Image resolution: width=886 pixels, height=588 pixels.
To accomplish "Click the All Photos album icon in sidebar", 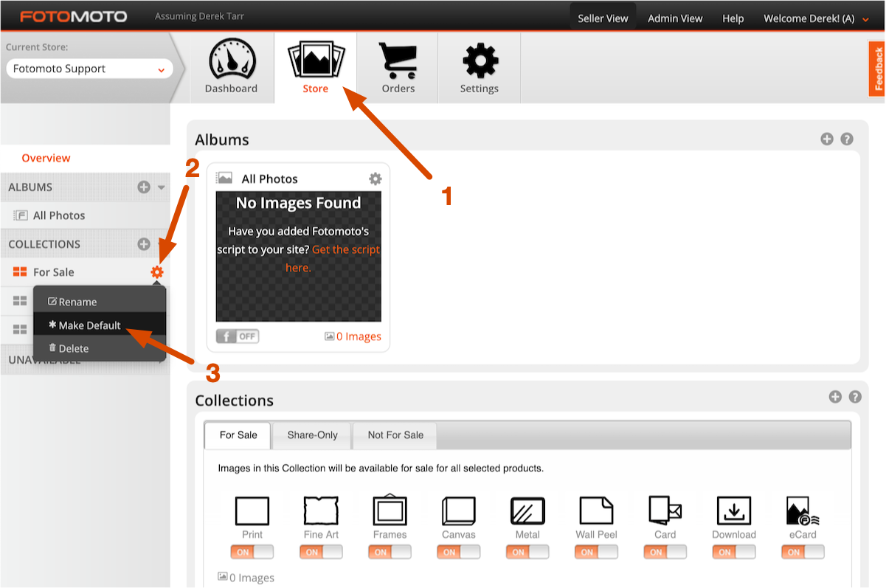I will click(x=21, y=215).
